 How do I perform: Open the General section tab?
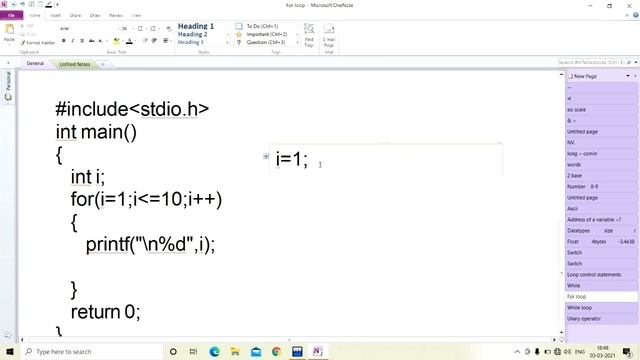35,64
